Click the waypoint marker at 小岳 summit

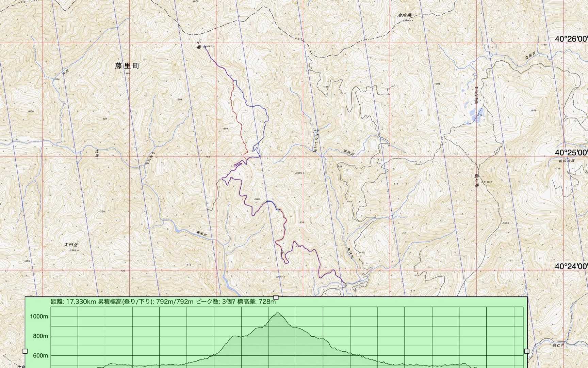(x=205, y=47)
